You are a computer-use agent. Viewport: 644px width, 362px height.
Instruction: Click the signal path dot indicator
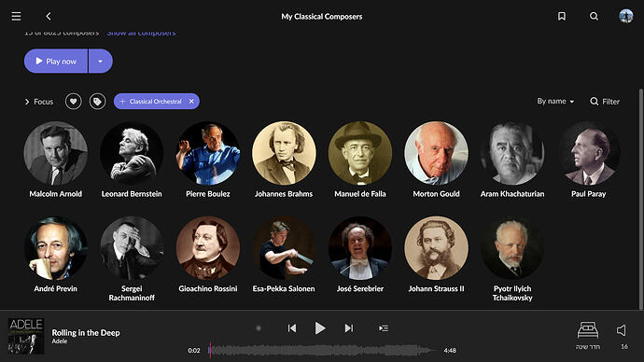259,328
